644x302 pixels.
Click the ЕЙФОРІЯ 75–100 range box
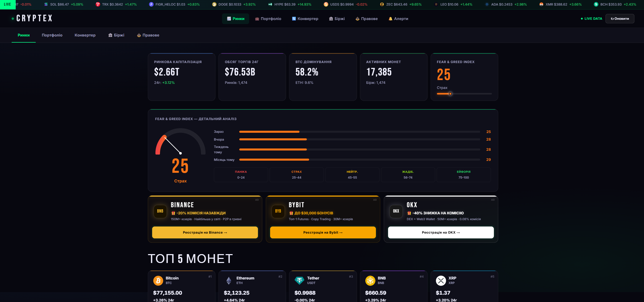coord(464,175)
